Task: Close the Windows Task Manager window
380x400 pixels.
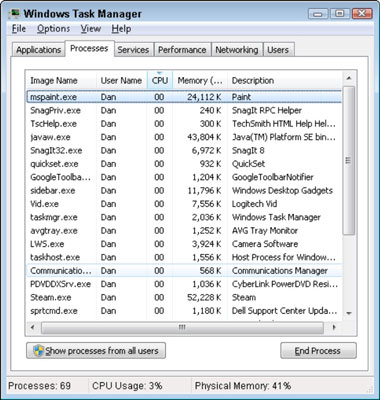Action: pos(361,14)
